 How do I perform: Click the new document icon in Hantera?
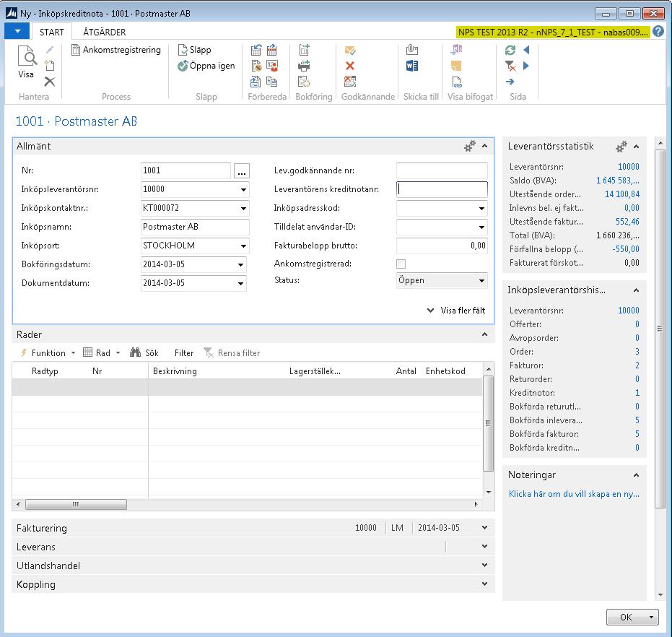(x=50, y=66)
